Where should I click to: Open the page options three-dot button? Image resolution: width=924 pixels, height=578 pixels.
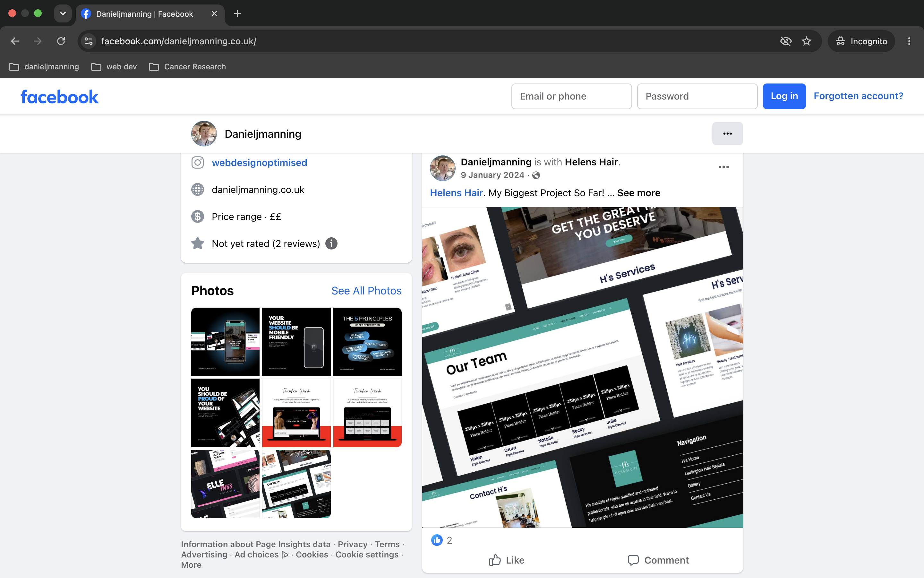(727, 133)
